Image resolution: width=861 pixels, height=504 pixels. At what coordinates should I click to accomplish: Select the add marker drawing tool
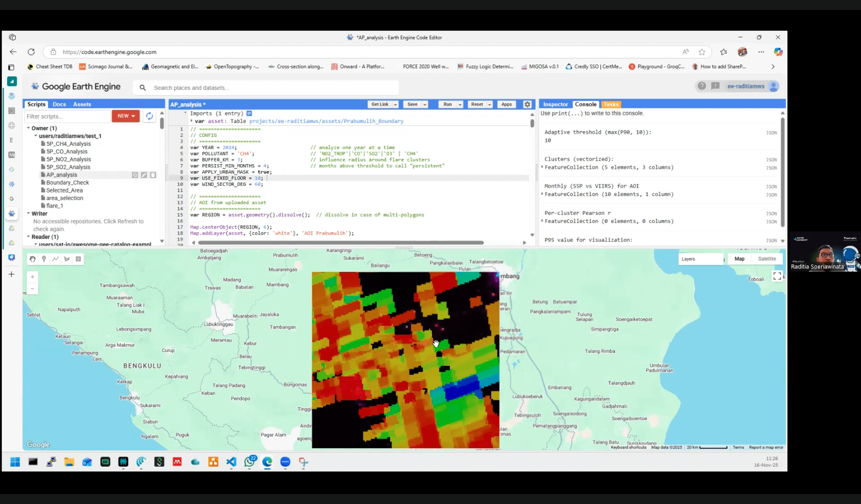[x=44, y=259]
